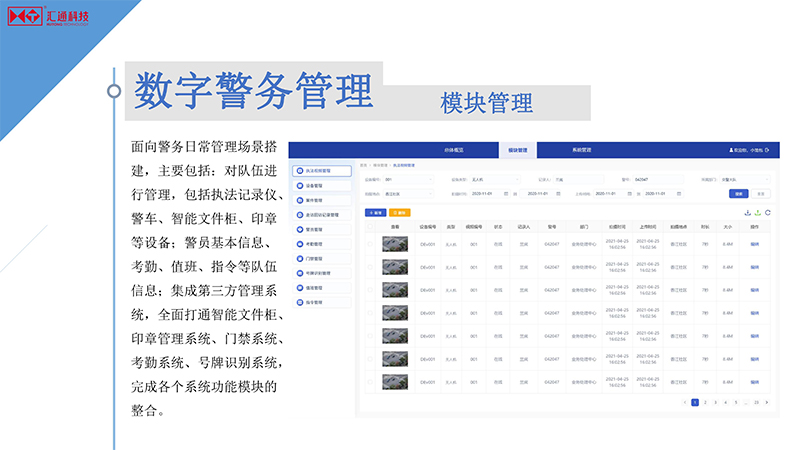800x450 pixels.
Task: Click the orange delete button above table
Action: 399,213
